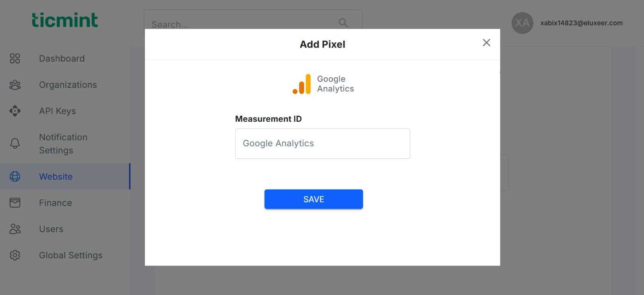Navigate to Users page
Image resolution: width=644 pixels, height=295 pixels.
tap(65, 229)
